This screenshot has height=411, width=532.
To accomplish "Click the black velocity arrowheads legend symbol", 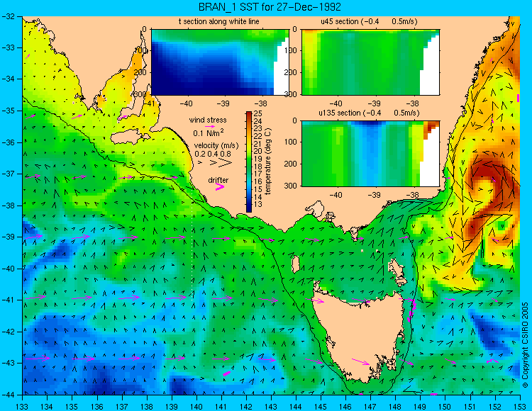I will (x=216, y=163).
